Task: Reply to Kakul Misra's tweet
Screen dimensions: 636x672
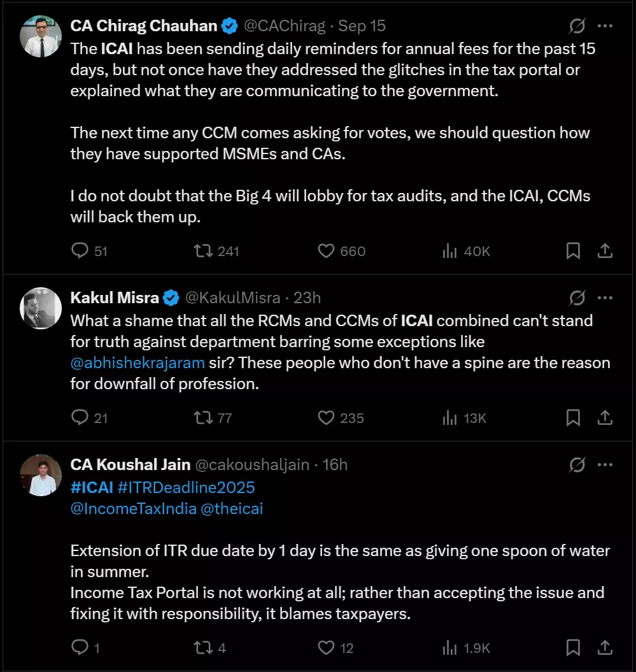Action: (80, 418)
